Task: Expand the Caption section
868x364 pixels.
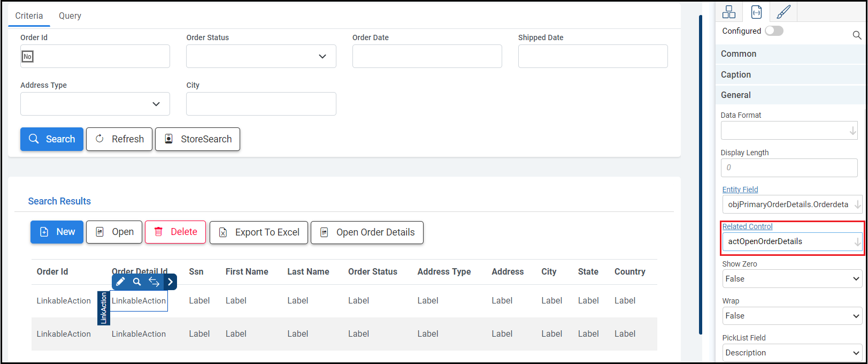Action: pyautogui.click(x=790, y=75)
